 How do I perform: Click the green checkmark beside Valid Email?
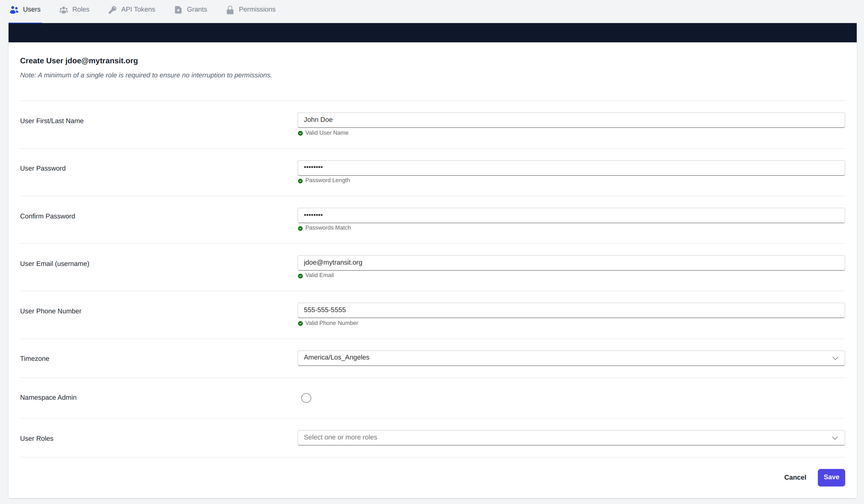point(300,276)
